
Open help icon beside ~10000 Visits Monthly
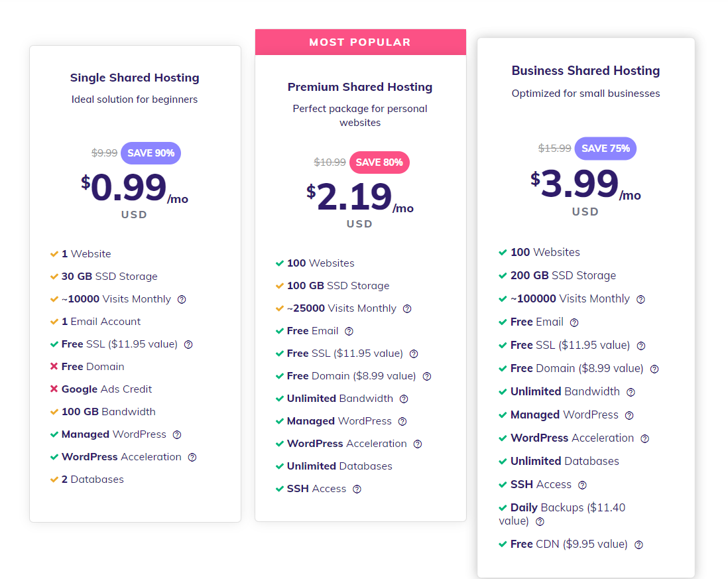pos(182,300)
